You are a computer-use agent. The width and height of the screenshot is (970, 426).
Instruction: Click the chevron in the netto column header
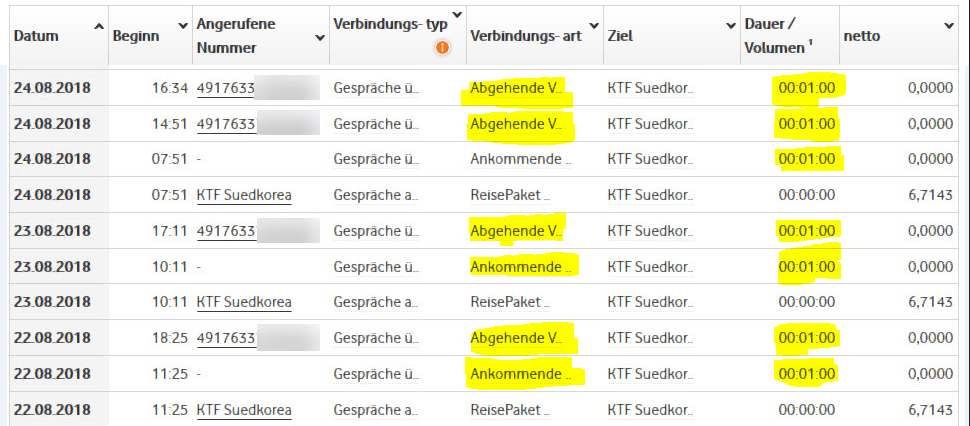tap(948, 24)
